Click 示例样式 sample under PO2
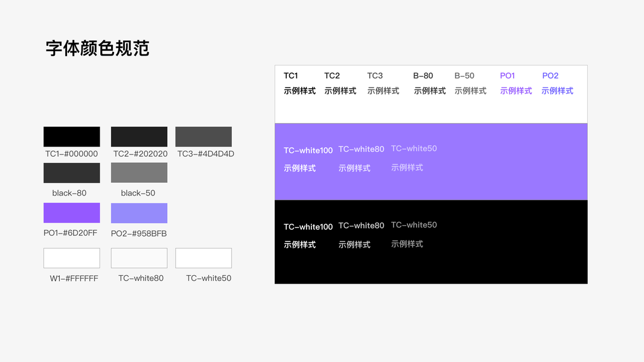Viewport: 644px width, 362px height. pos(557,91)
